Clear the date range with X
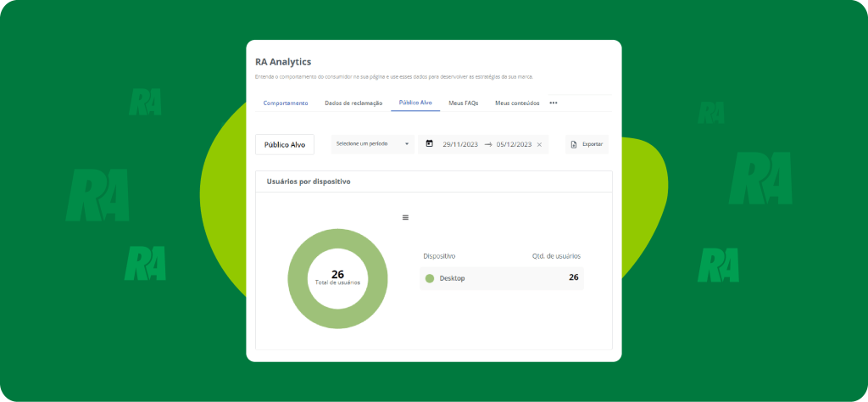The height and width of the screenshot is (402, 868). [539, 144]
